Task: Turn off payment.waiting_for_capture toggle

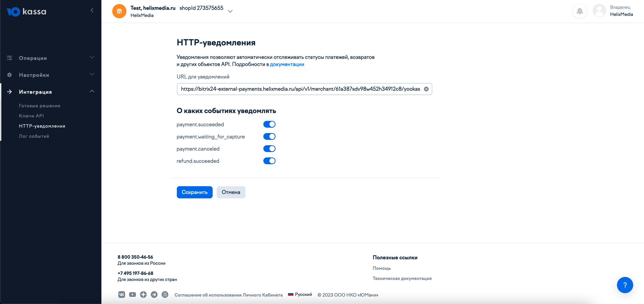Action: [x=269, y=136]
